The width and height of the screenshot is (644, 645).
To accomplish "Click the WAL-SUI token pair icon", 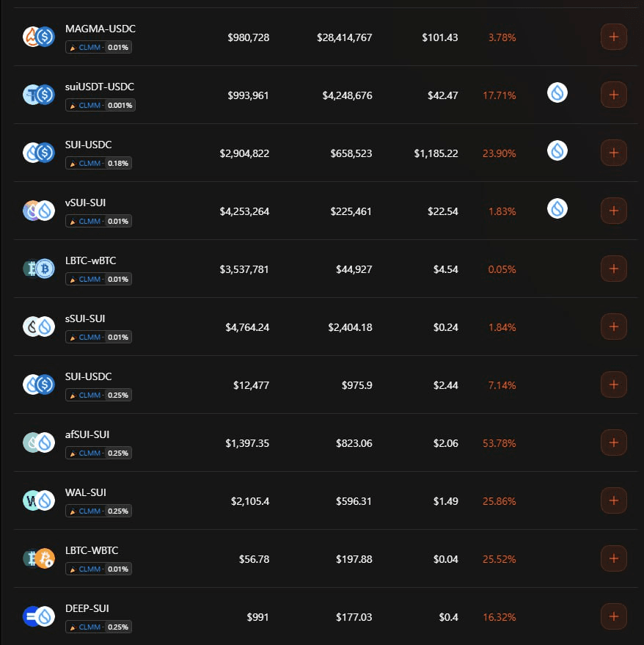I will pyautogui.click(x=39, y=500).
